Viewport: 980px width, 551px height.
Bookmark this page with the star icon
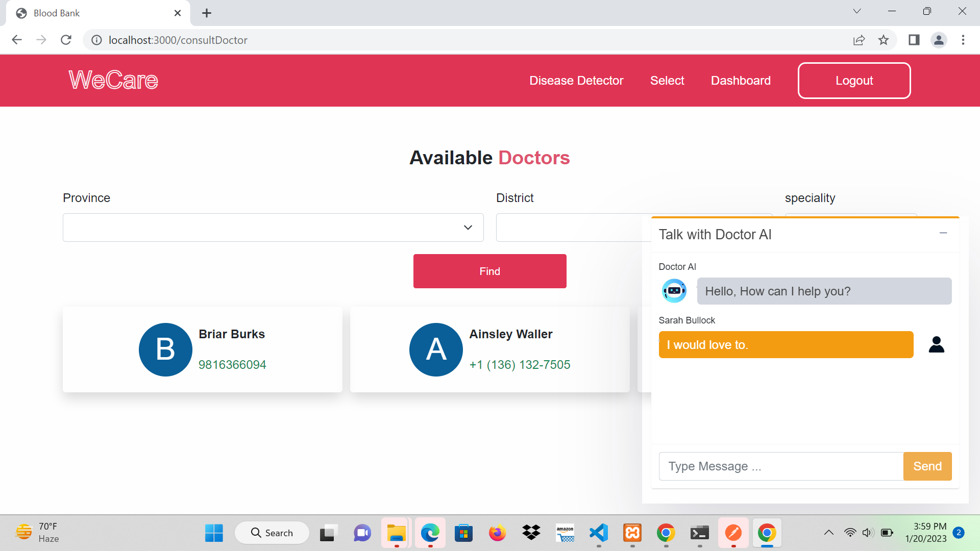click(884, 40)
